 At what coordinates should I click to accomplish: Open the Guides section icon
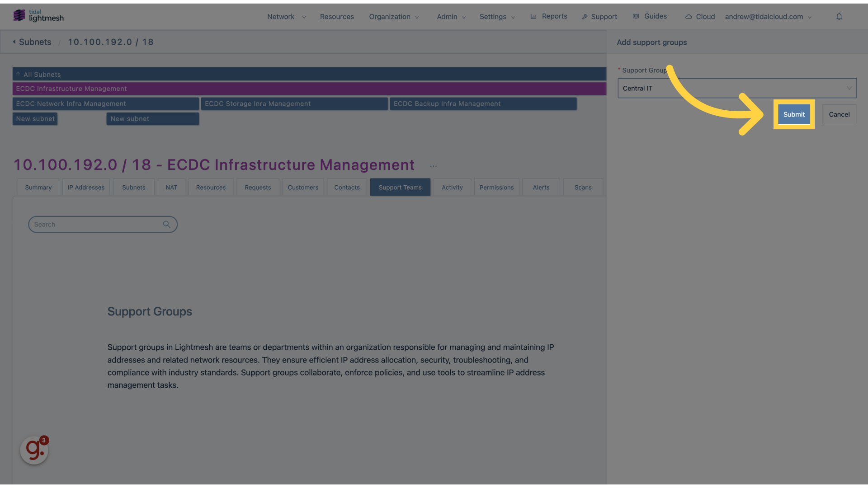[x=636, y=16]
